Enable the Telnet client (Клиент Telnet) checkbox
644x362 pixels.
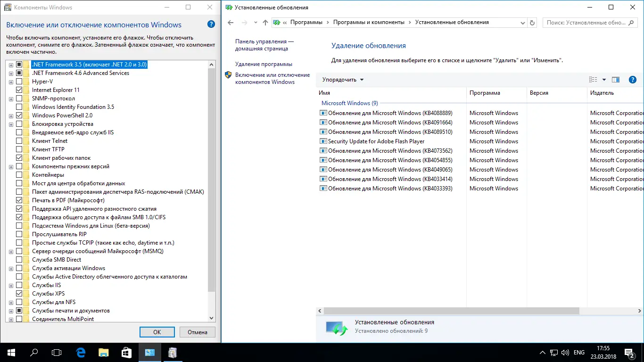(x=19, y=141)
